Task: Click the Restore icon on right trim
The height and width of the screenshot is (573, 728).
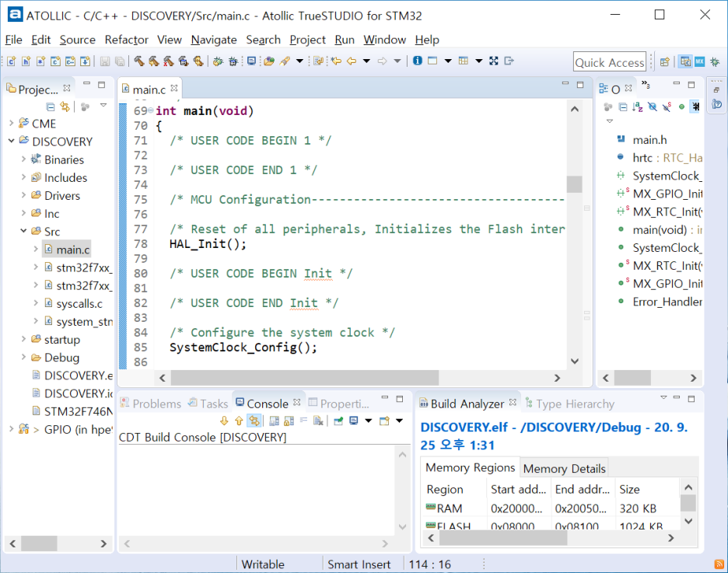Action: (x=716, y=89)
